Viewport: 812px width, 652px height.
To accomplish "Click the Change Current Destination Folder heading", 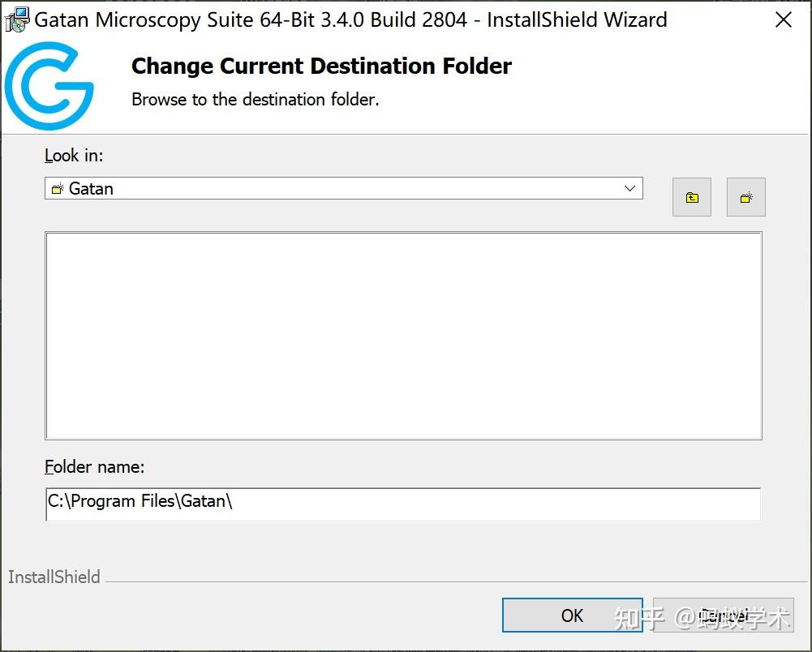I will [x=321, y=66].
